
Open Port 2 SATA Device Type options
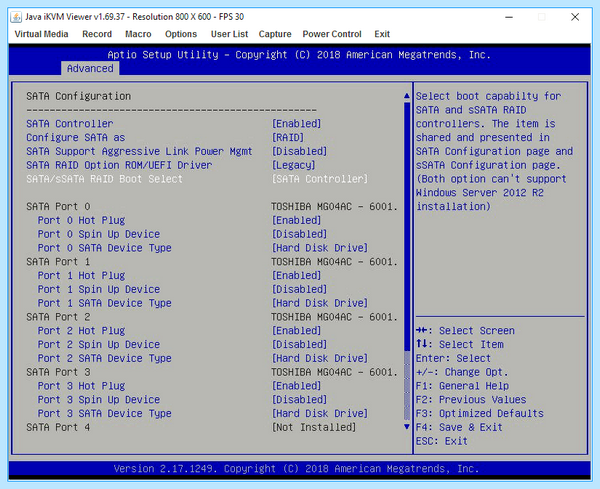pyautogui.click(x=320, y=358)
